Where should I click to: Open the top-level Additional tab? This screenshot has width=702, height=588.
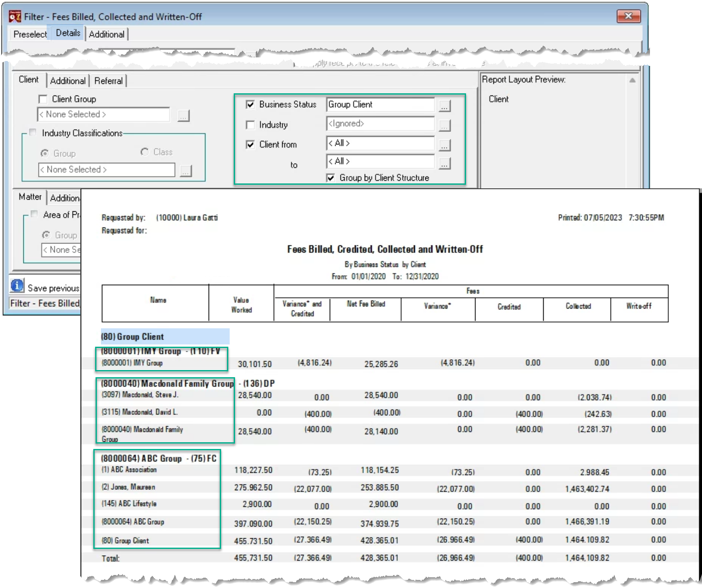tap(107, 34)
